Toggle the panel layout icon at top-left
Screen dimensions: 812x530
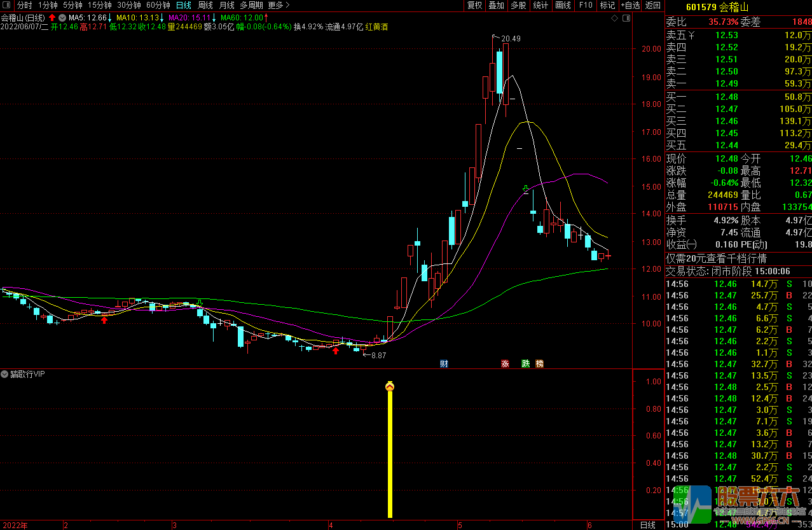7,5
